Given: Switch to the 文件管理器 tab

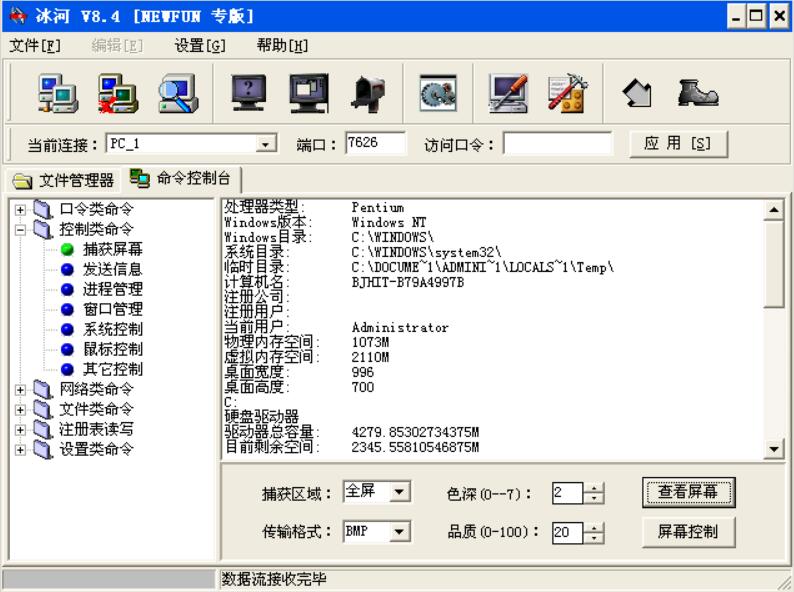Looking at the screenshot, I should (x=63, y=180).
